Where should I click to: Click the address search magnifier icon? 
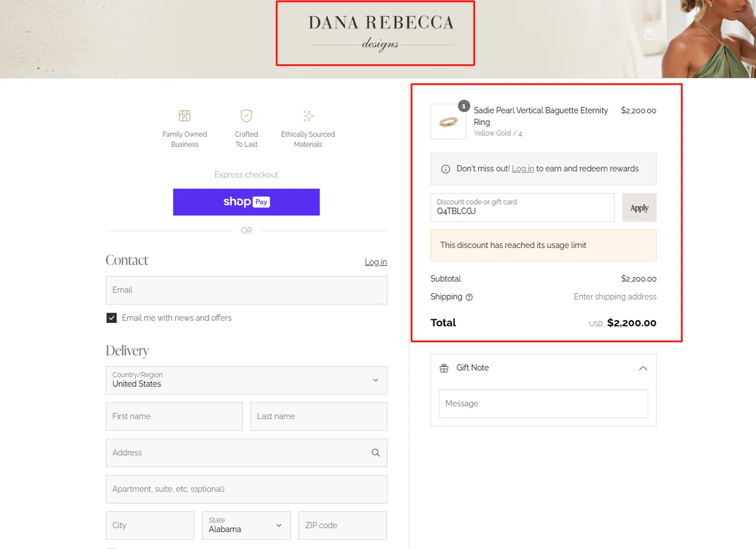click(x=375, y=453)
